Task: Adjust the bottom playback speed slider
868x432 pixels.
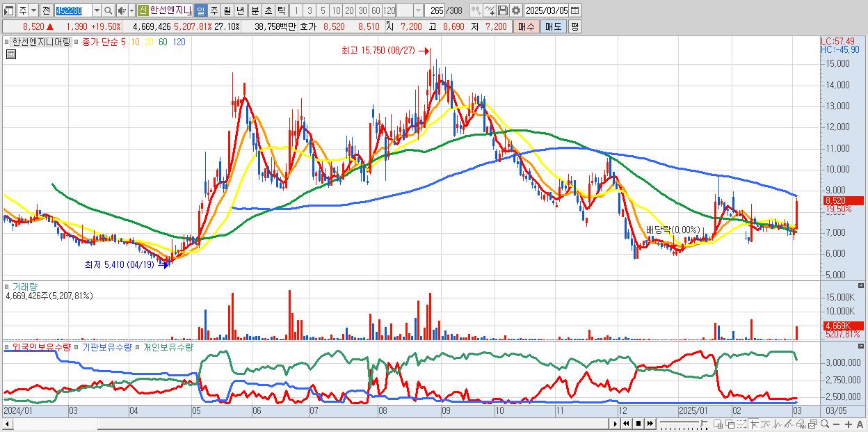Action: click(x=702, y=422)
